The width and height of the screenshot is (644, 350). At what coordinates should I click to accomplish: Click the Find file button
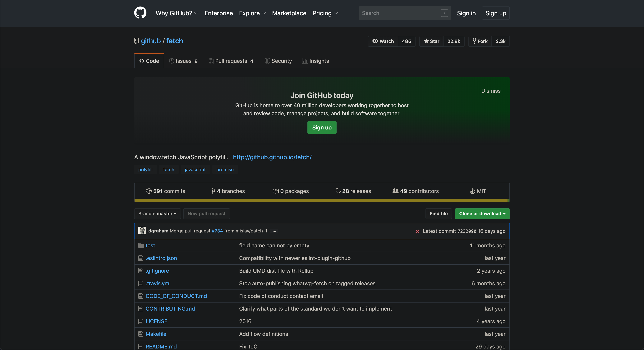(x=439, y=214)
